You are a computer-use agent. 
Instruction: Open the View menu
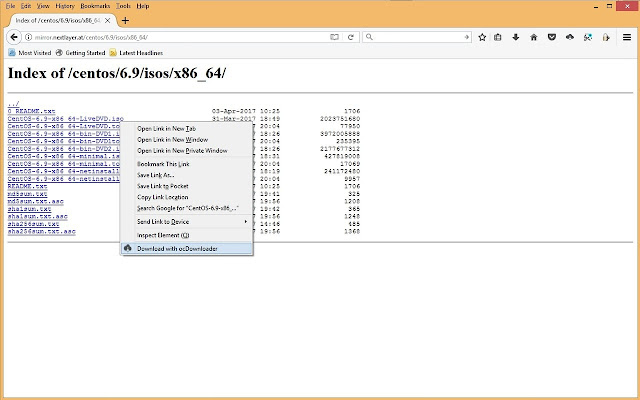[43, 6]
